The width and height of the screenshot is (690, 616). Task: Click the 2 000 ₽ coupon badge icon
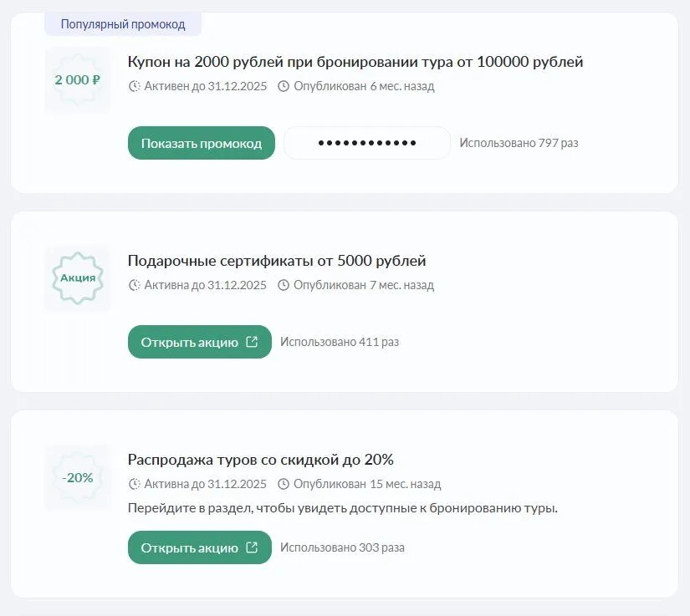77,81
